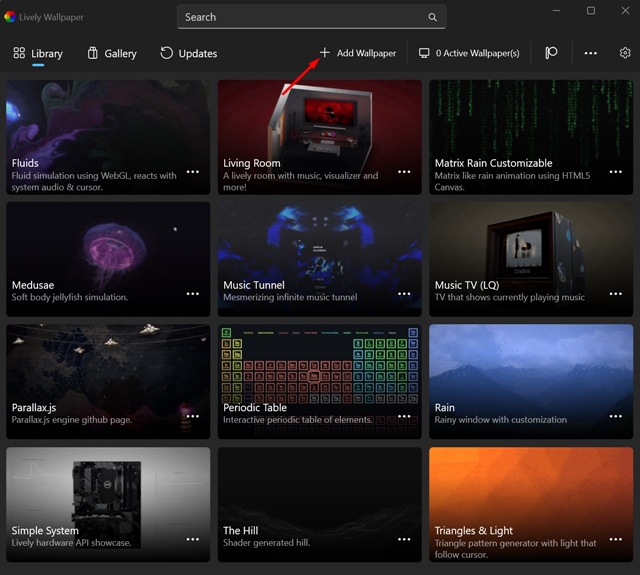Image resolution: width=640 pixels, height=575 pixels.
Task: Open the more options for Living Room
Action: (x=404, y=172)
